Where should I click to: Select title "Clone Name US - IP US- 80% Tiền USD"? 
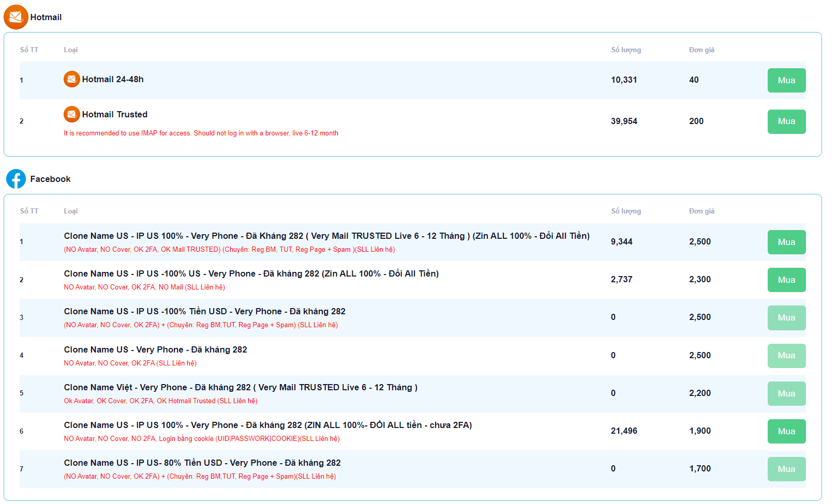pos(202,463)
